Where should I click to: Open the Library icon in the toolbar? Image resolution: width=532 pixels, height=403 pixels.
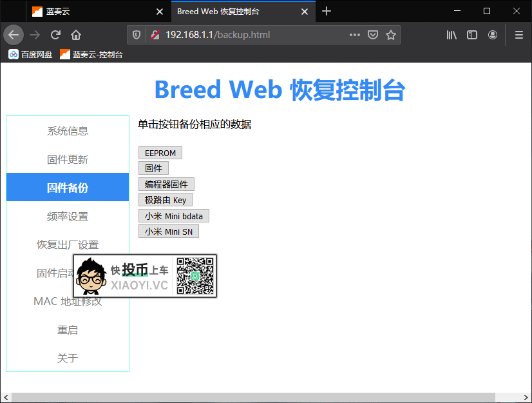451,35
